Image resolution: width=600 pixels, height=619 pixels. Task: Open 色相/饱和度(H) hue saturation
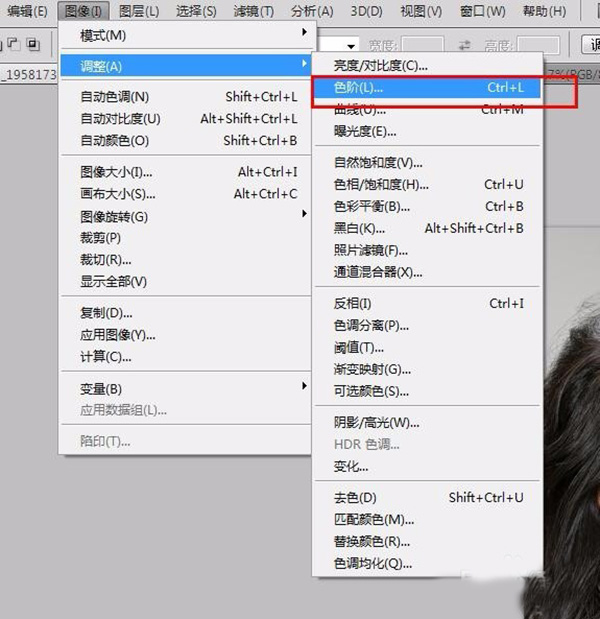click(x=428, y=184)
